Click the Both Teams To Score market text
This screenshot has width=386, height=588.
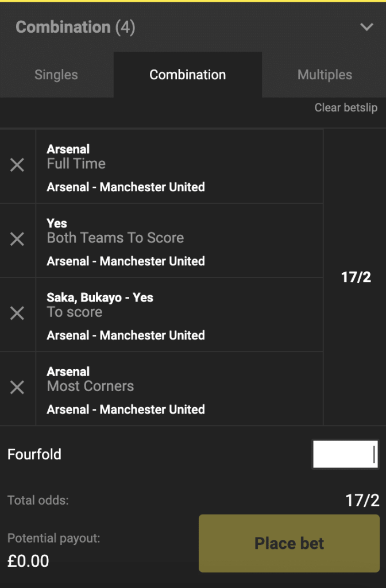pos(115,238)
